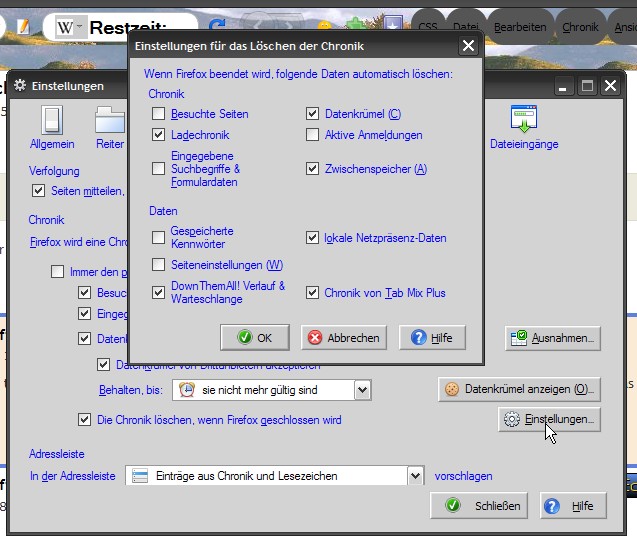Expand the Behalten bis dropdown
The height and width of the screenshot is (547, 637).
pos(362,389)
